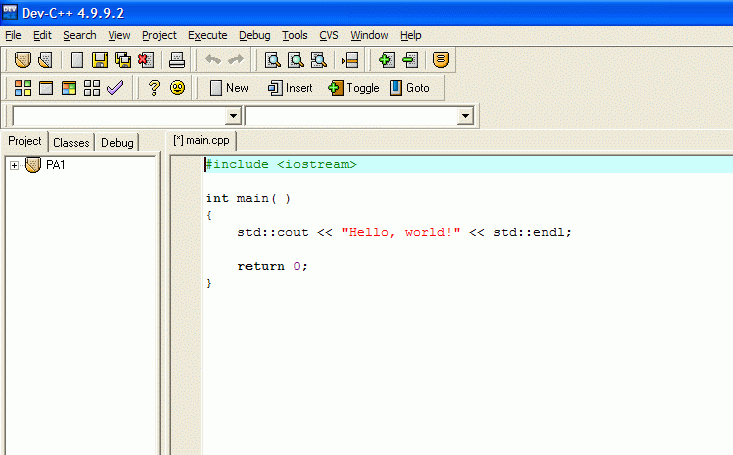733x455 pixels.
Task: Click the smiley face About icon
Action: tap(177, 87)
